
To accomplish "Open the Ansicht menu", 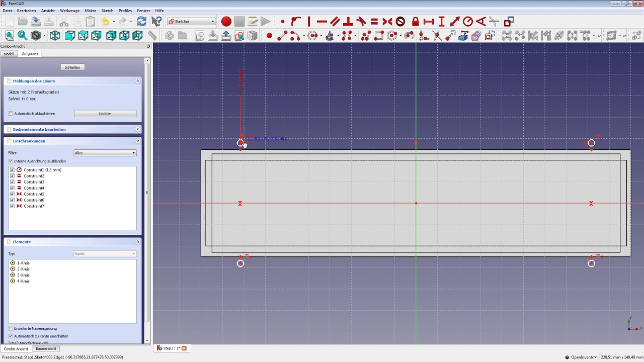I will pyautogui.click(x=48, y=11).
